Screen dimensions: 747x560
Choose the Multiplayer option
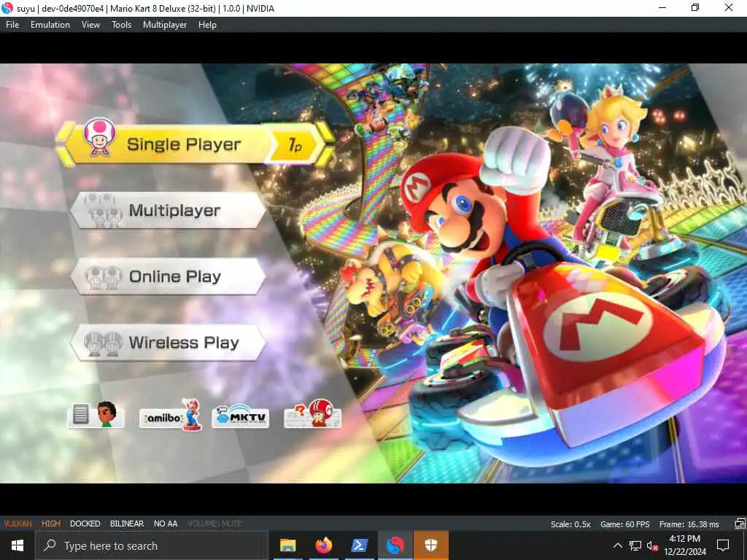[168, 211]
